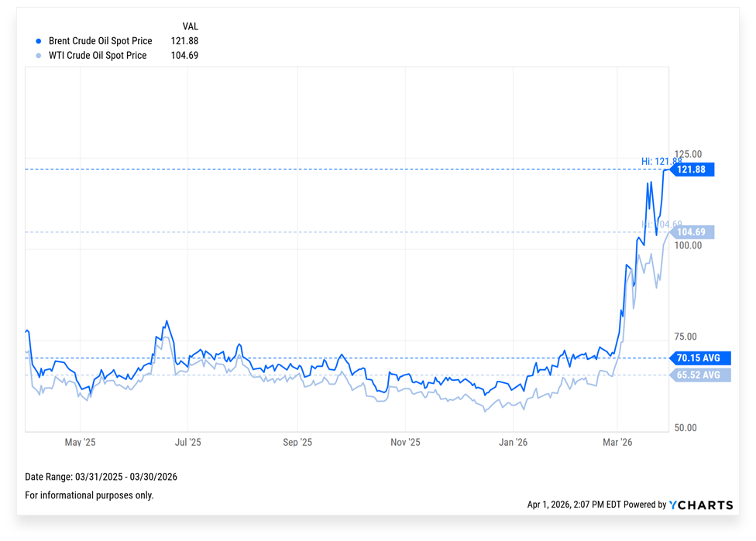Click the blue 121.88 price tag
This screenshot has width=756, height=541.
(x=692, y=169)
